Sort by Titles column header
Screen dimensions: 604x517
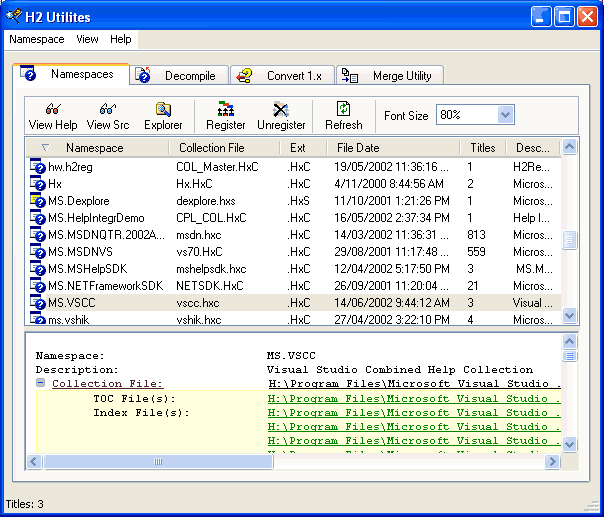tap(483, 148)
